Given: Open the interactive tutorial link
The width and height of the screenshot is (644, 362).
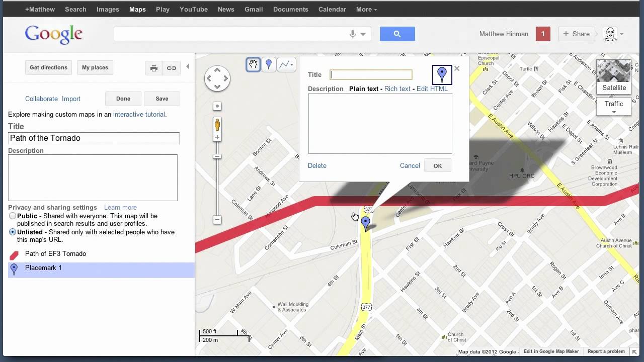Looking at the screenshot, I should click(x=139, y=115).
